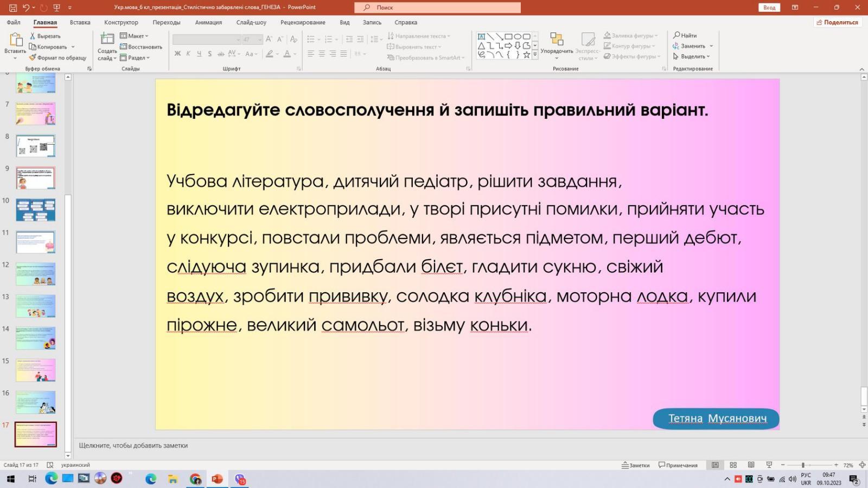The image size is (868, 488).
Task: Toggle Comments (Примечания) pane in status bar
Action: pos(678,465)
